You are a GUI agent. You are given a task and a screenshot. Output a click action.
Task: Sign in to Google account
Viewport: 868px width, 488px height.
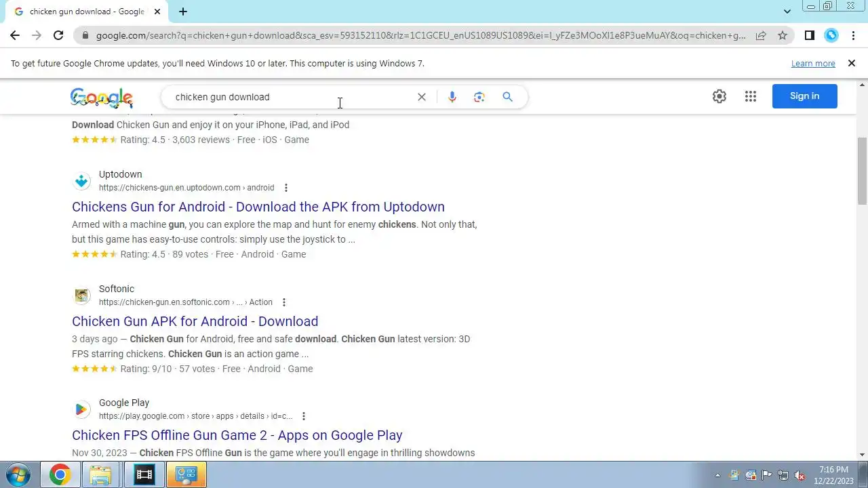[804, 96]
